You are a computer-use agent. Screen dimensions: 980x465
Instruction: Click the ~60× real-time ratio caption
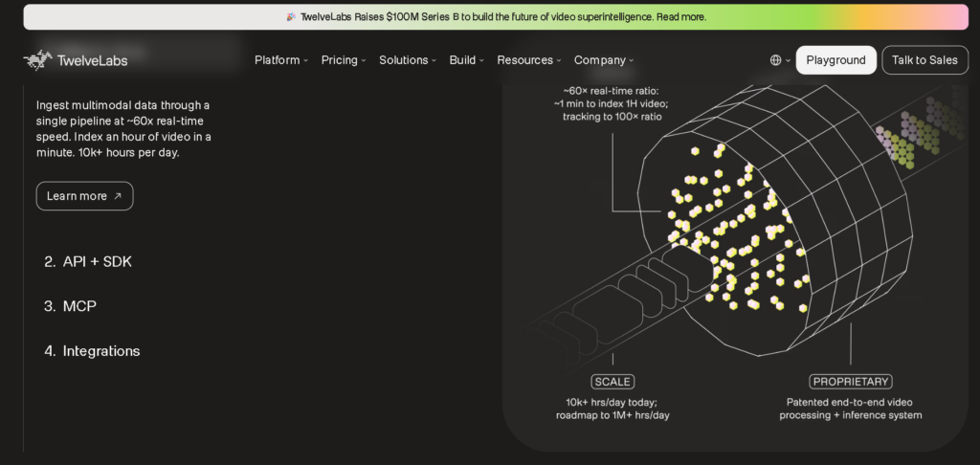pos(612,103)
